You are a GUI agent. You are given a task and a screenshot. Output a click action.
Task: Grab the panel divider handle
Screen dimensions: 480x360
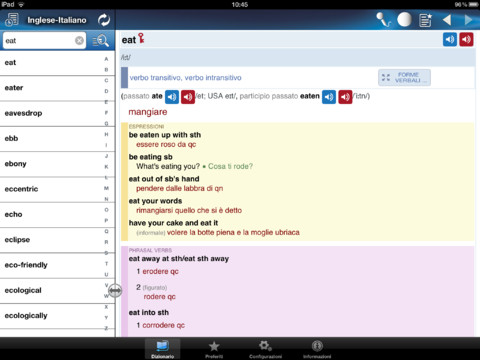pos(115,291)
